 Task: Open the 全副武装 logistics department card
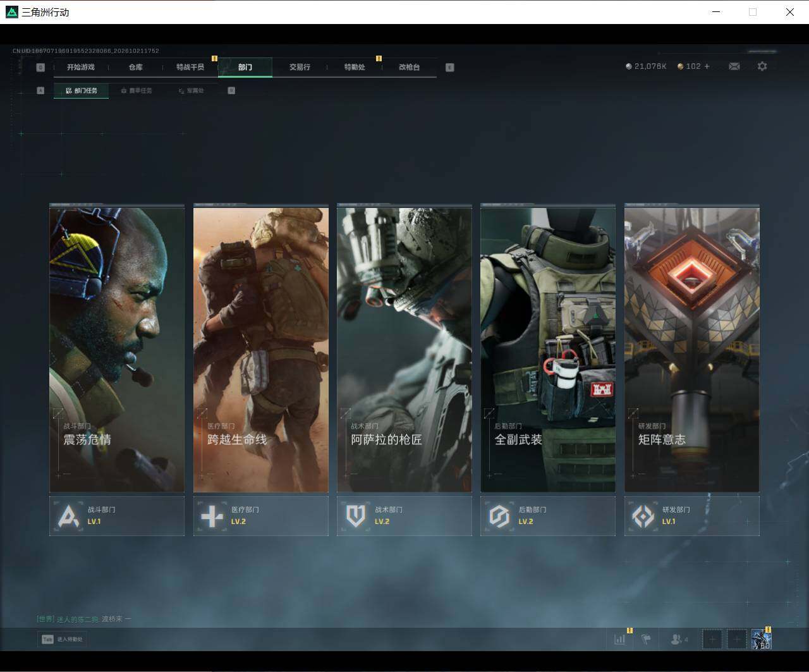point(548,348)
